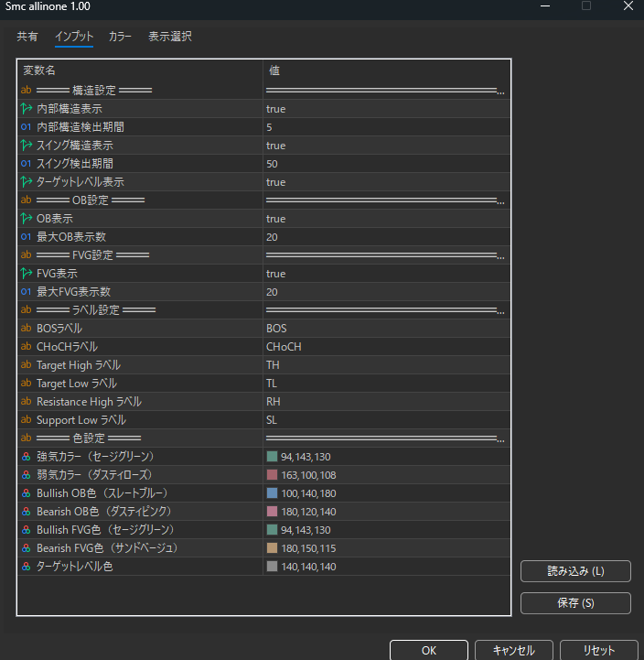Screen dimensions: 644x660
Task: Edit the BOSラベル value BOS
Action: [x=276, y=329]
